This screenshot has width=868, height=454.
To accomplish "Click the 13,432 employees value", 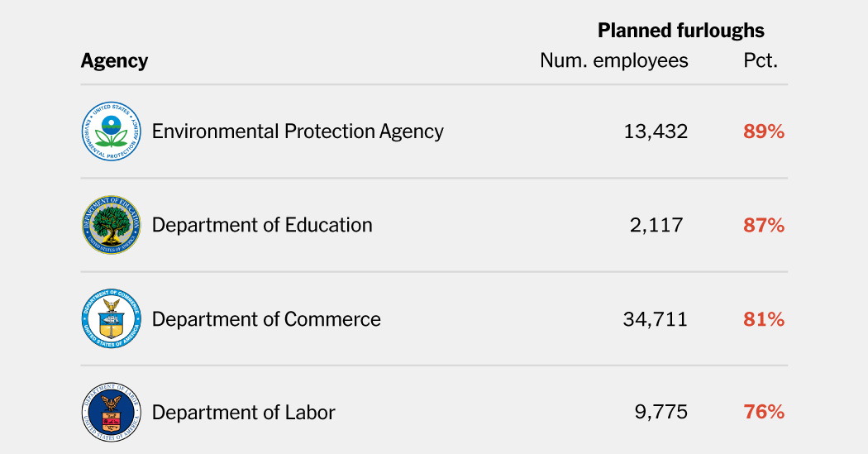I will pos(656,131).
